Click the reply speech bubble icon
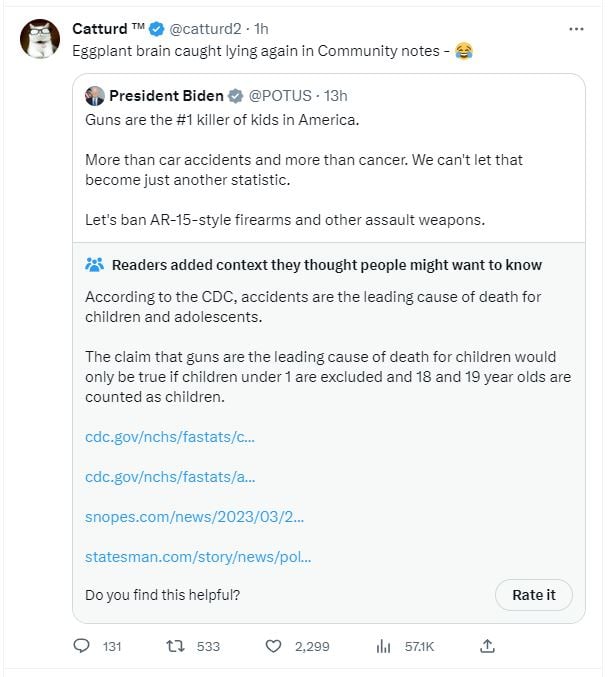The width and height of the screenshot is (612, 677). [x=82, y=647]
